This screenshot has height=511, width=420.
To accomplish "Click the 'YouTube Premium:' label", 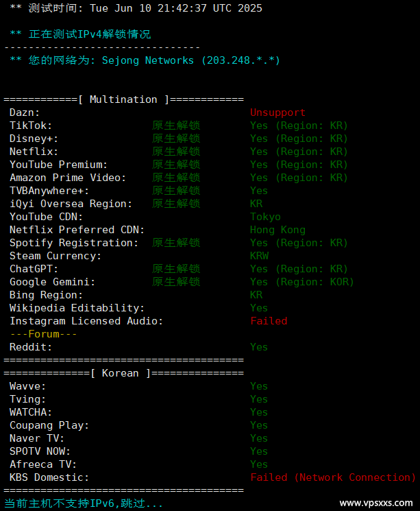I will (58, 165).
